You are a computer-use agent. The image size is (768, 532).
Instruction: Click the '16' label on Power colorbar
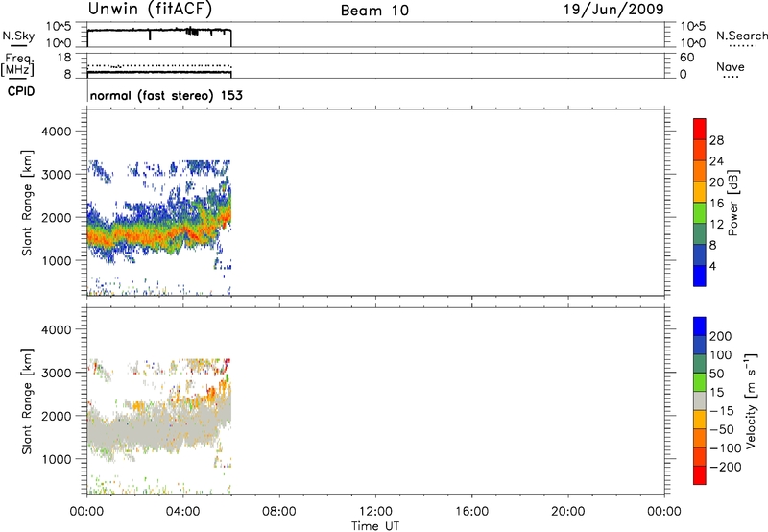pyautogui.click(x=716, y=204)
